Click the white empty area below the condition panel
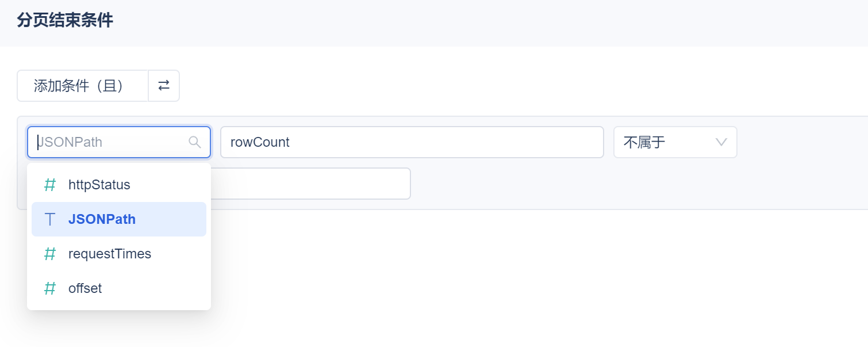Screen dimensions: 868x347 click(x=517, y=276)
